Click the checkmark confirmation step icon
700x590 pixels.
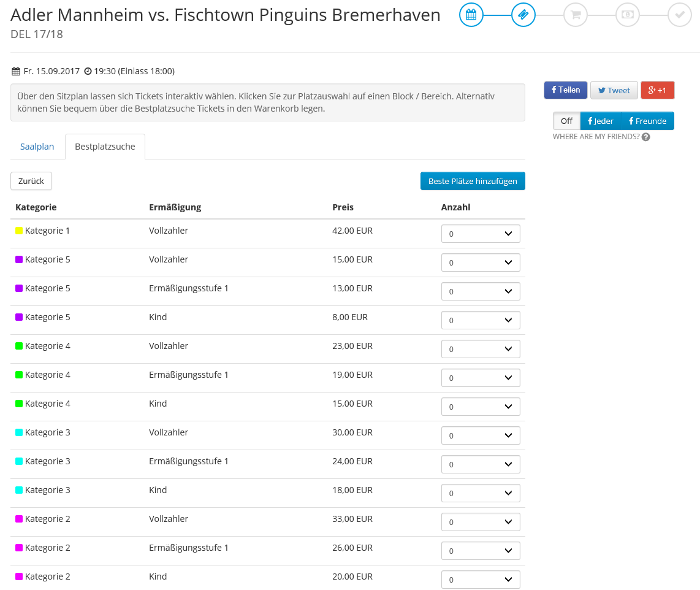click(x=680, y=15)
